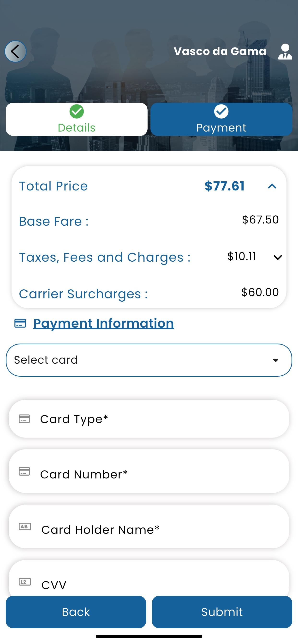Image resolution: width=298 pixels, height=644 pixels.
Task: Open the user profile icon
Action: 285,52
